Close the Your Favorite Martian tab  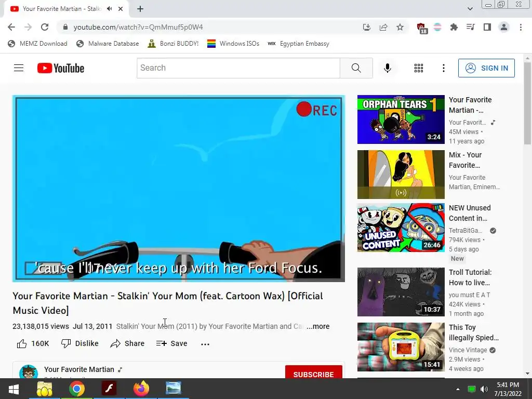pos(121,9)
